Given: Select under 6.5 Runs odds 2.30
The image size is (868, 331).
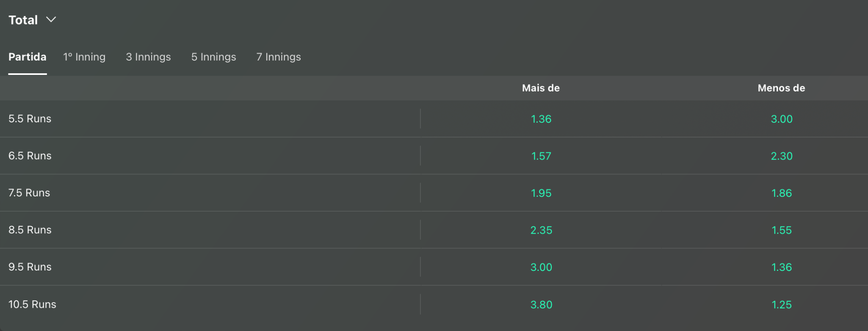Looking at the screenshot, I should click(782, 156).
